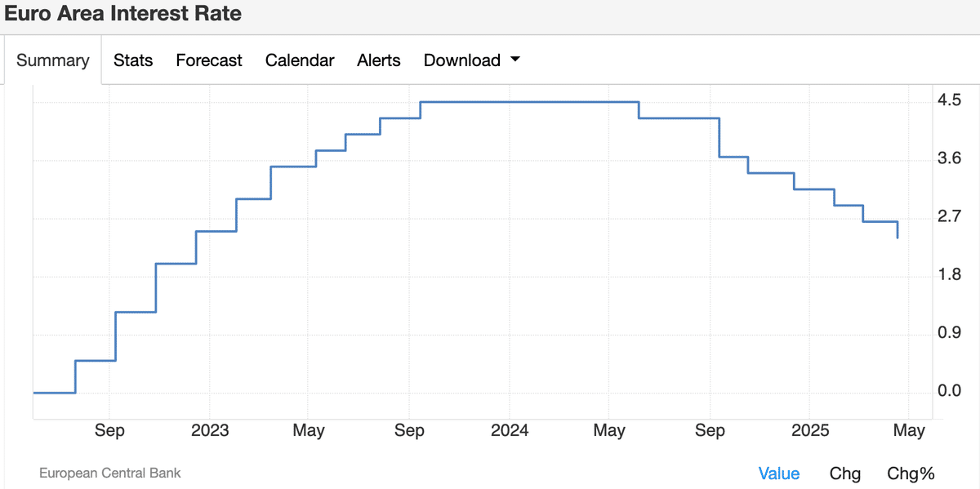Click the 0.0 y-axis label

949,391
